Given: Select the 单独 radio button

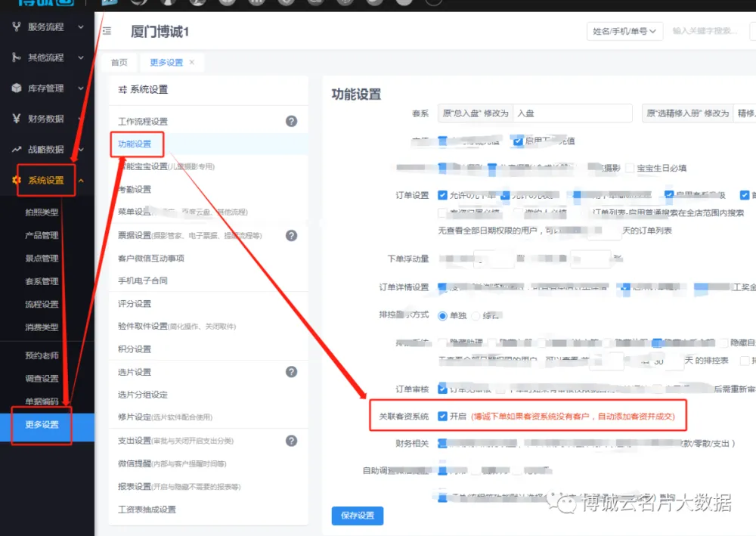Looking at the screenshot, I should (x=442, y=315).
